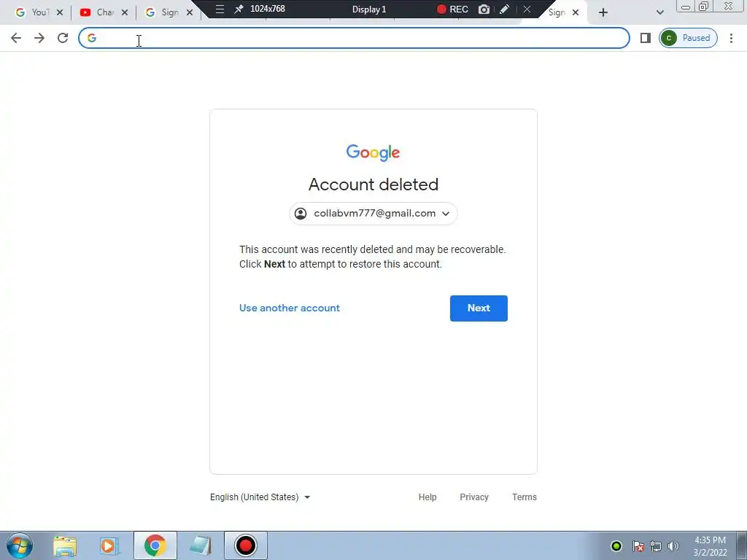Open the Paused profile button
Screen dimensions: 747x560
(x=688, y=38)
